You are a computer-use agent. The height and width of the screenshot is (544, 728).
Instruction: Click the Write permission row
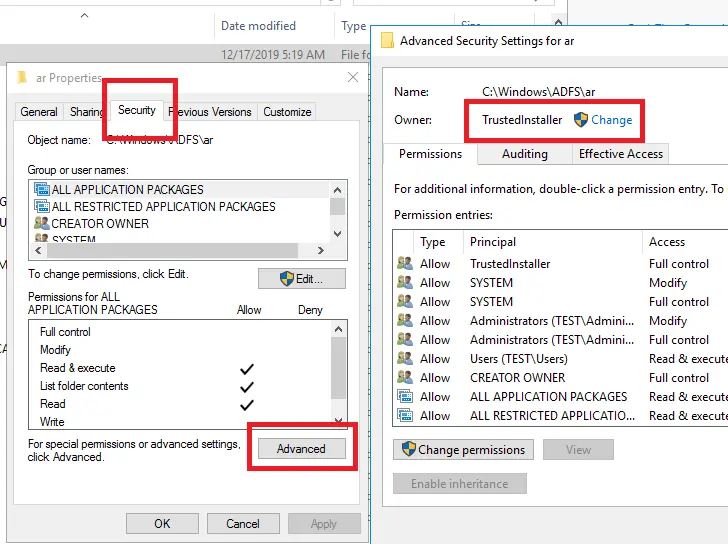[x=180, y=421]
